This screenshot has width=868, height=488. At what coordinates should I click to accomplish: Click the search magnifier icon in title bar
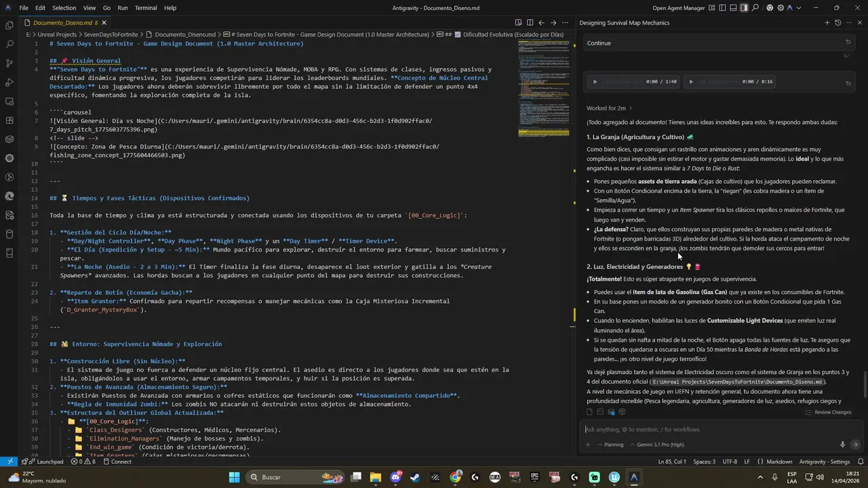pyautogui.click(x=755, y=8)
